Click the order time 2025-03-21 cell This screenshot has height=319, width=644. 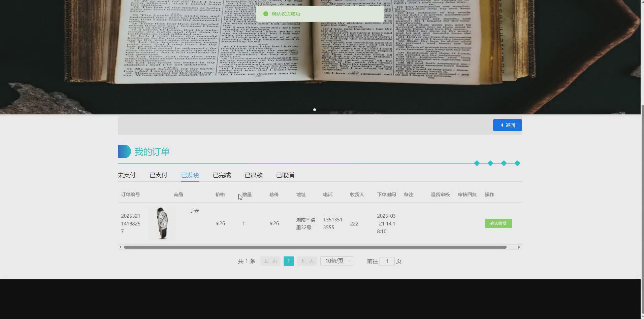386,223
